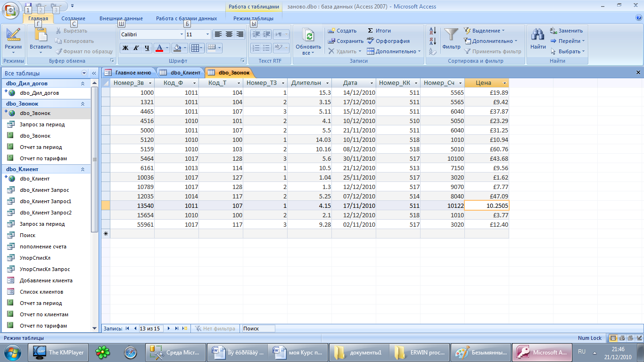
Task: Sort descending Z-A icon
Action: pos(433,41)
